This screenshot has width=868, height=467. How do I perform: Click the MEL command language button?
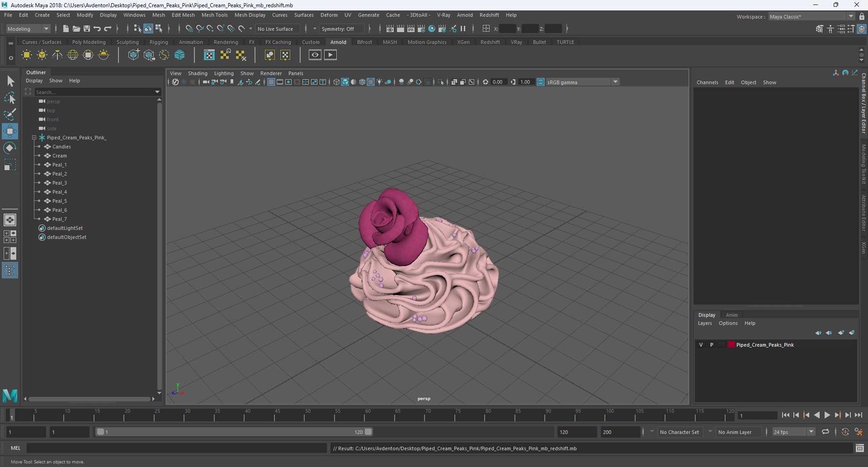(x=16, y=448)
